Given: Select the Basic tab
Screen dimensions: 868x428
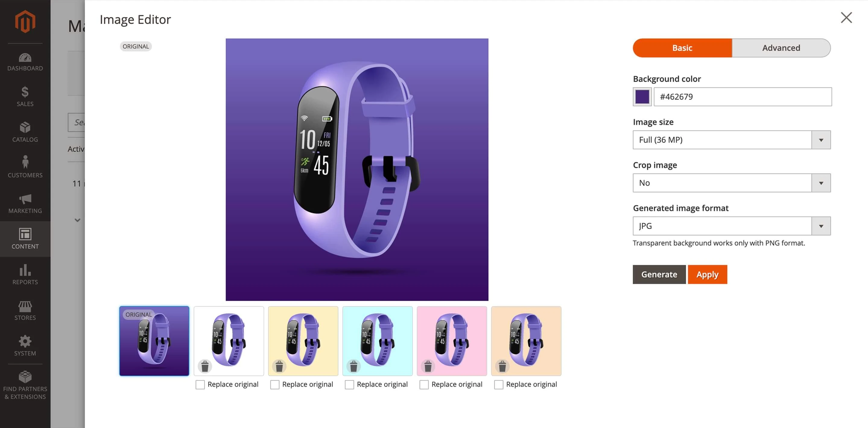Looking at the screenshot, I should [x=682, y=48].
